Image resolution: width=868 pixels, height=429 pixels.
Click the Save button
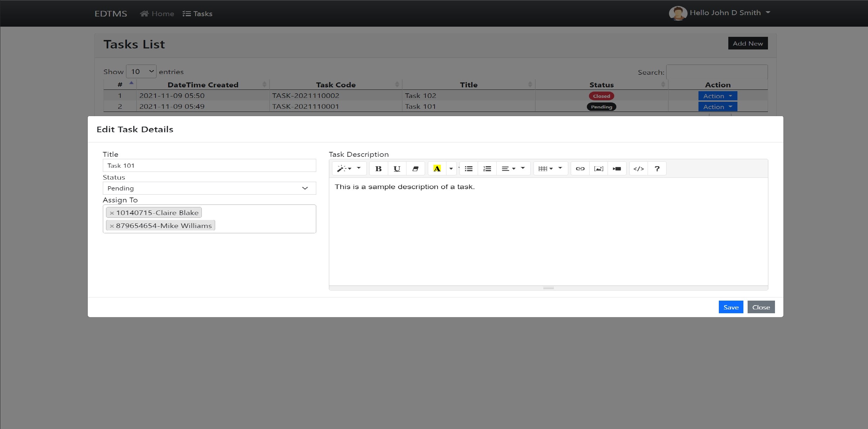(731, 307)
